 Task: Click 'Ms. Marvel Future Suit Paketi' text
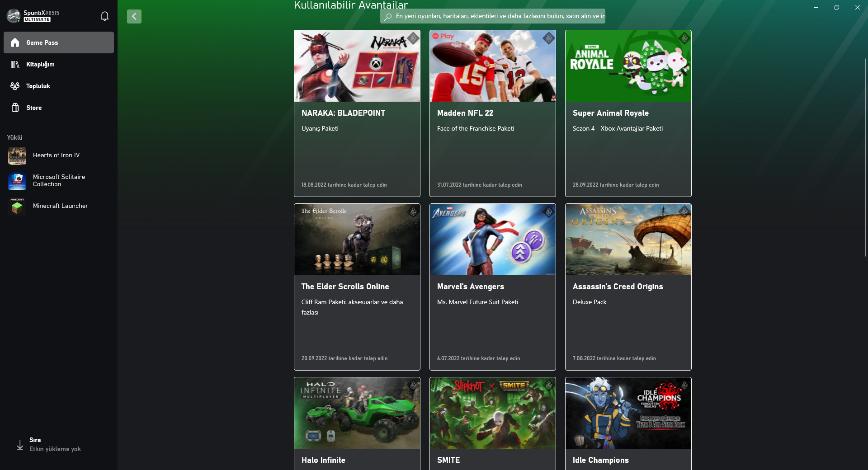point(477,302)
